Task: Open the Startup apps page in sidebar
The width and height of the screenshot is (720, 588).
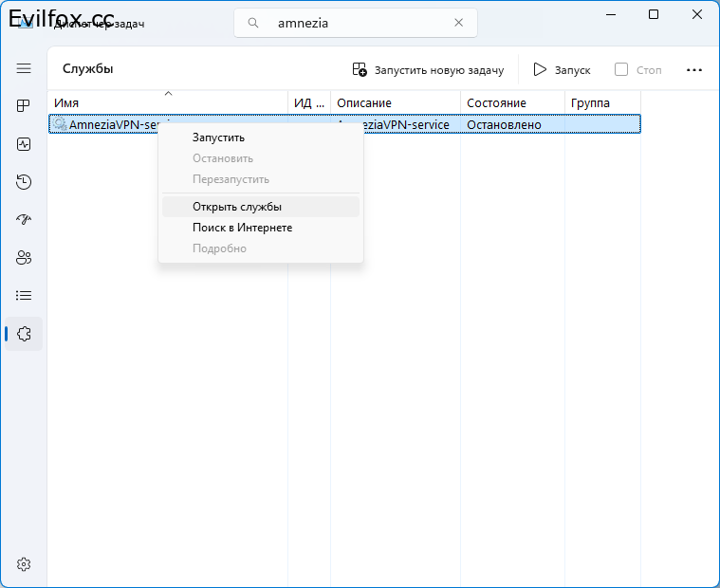Action: pos(24,220)
